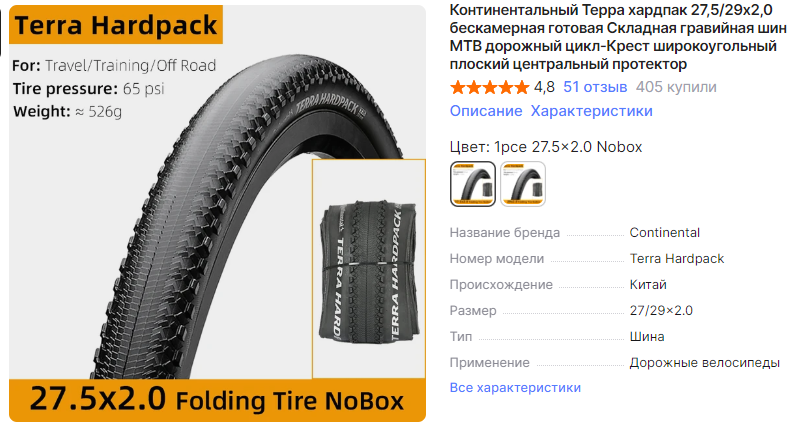Image resolution: width=787 pixels, height=434 pixels.
Task: Click the five-star rating icons
Action: coord(490,87)
